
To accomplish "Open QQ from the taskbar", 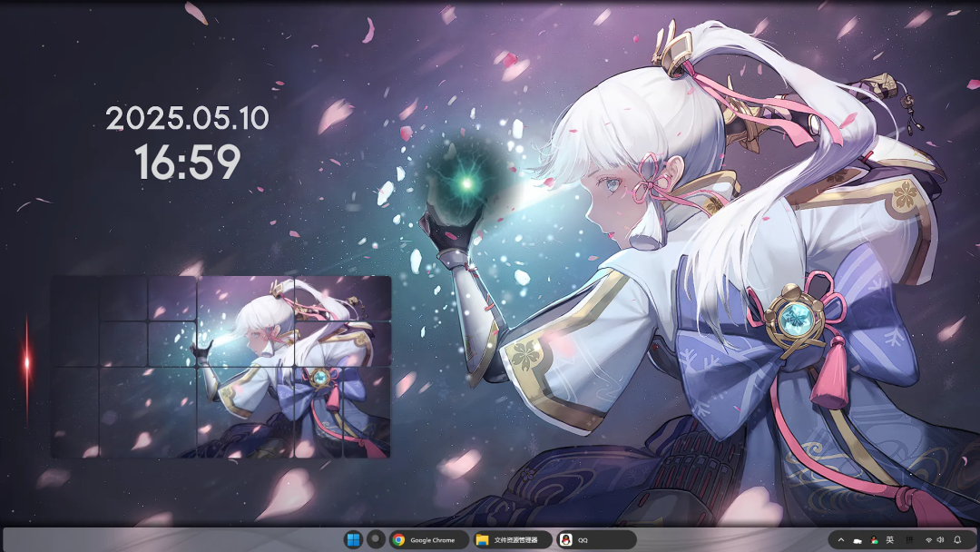I will [x=595, y=539].
